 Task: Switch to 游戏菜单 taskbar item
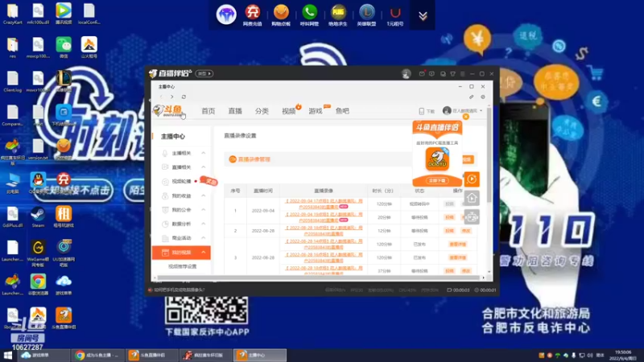point(43,355)
